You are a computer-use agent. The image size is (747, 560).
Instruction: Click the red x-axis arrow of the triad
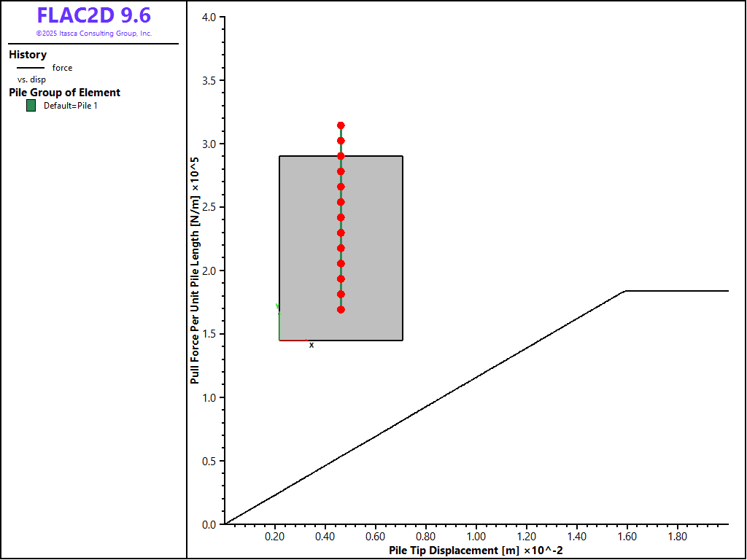293,341
